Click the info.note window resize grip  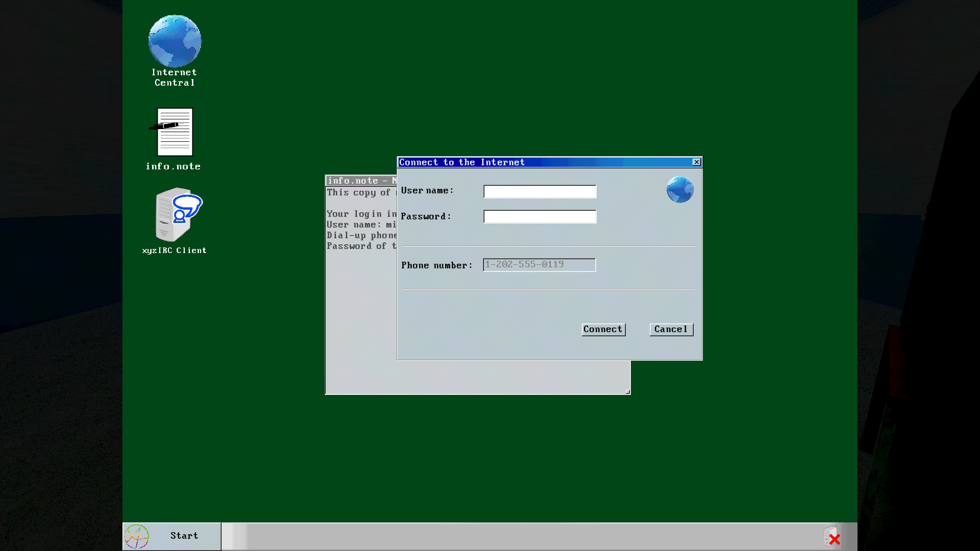(627, 391)
